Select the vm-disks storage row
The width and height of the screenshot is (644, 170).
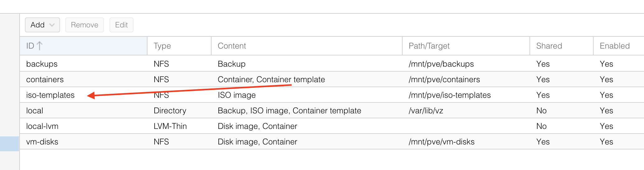(x=42, y=142)
